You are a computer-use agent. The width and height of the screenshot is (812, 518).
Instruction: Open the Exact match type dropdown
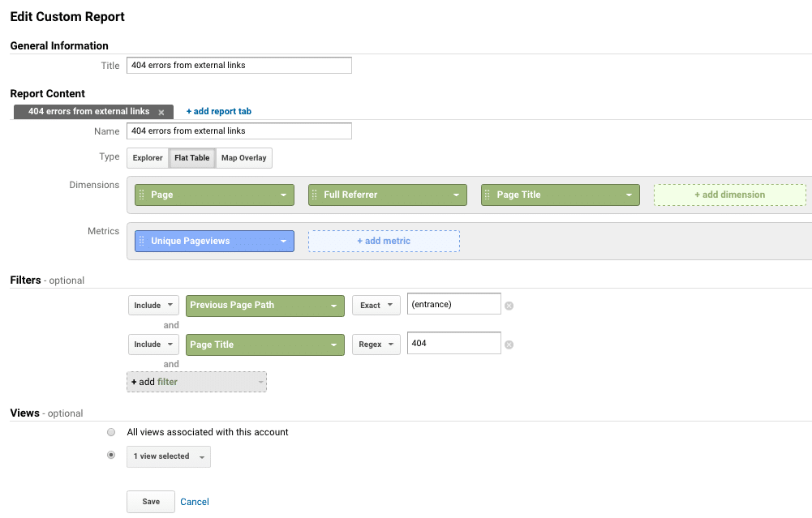[x=376, y=305]
